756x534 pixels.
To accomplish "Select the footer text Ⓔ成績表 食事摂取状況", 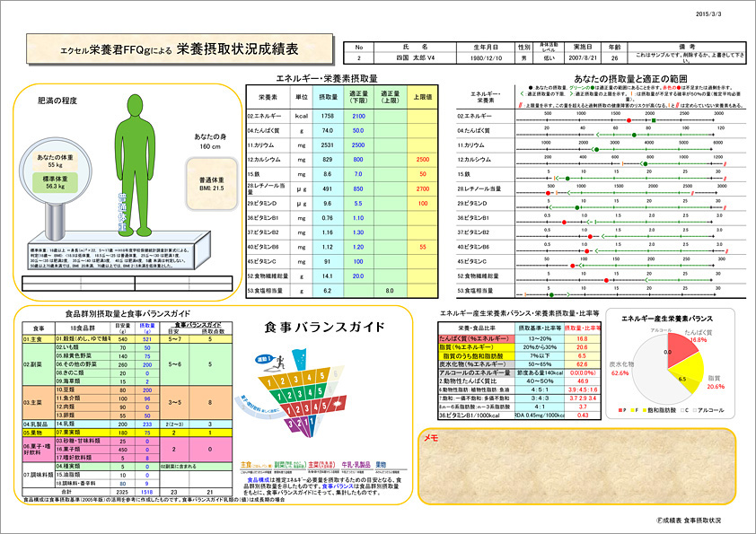I will click(x=689, y=521).
